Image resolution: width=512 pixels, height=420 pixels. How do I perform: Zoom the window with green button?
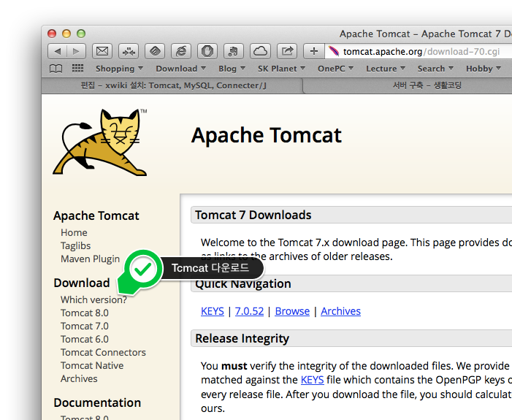tap(81, 34)
